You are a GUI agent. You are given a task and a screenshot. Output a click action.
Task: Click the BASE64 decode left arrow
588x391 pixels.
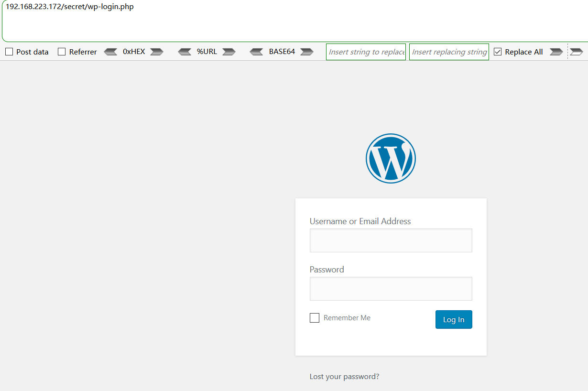256,52
